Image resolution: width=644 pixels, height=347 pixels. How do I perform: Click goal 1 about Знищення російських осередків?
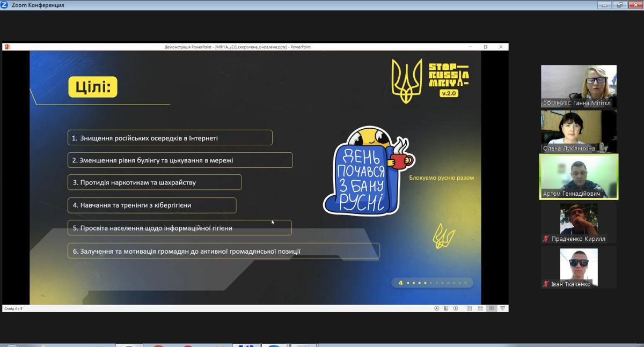[x=170, y=138]
